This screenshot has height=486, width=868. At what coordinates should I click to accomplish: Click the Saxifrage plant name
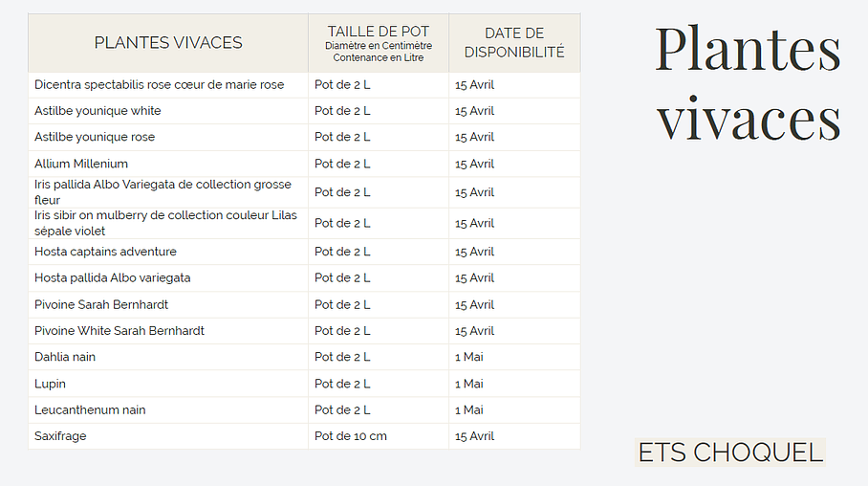coord(60,436)
